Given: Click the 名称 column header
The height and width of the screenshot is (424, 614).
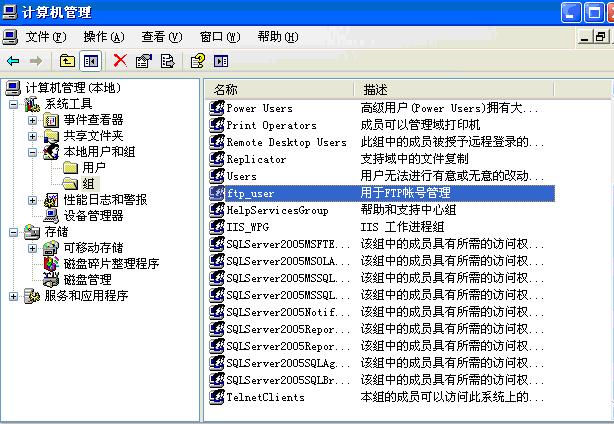Looking at the screenshot, I should (226, 89).
